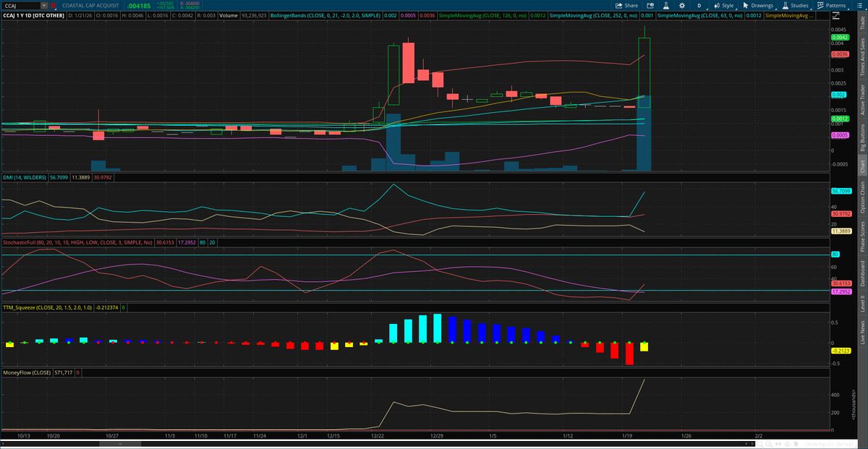Click the -0.2123 squeeze value bubble

[840, 351]
